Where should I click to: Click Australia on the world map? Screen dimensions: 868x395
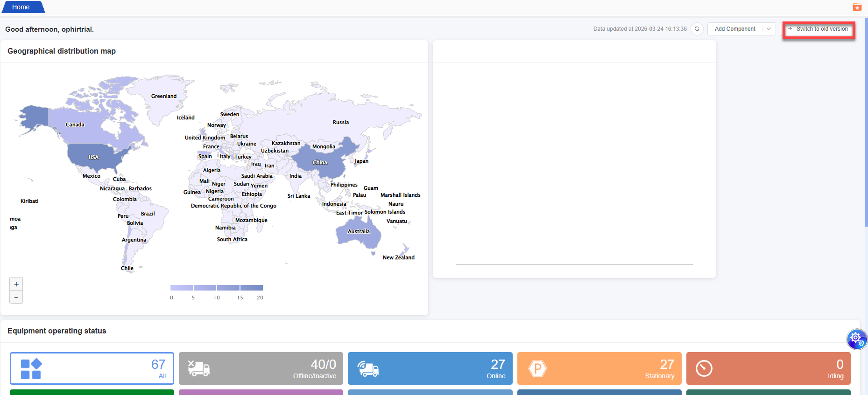coord(358,232)
